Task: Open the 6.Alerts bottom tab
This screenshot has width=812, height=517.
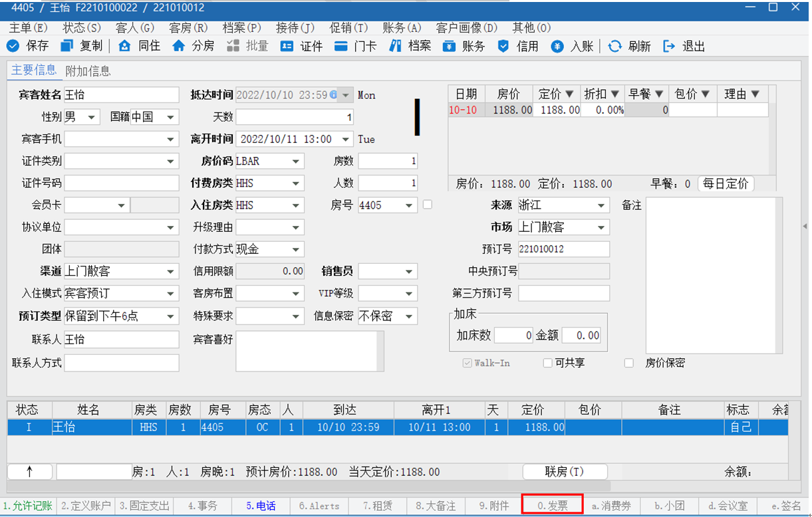Action: coord(319,506)
